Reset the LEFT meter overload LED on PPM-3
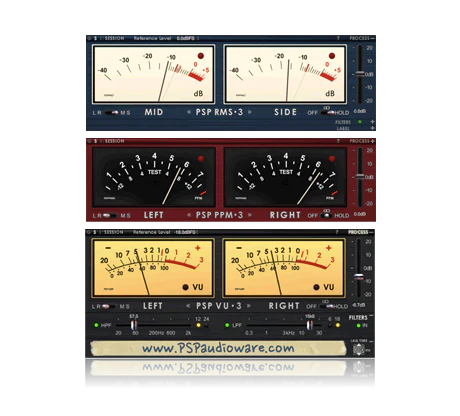This screenshot has width=460, height=416. coord(201,159)
